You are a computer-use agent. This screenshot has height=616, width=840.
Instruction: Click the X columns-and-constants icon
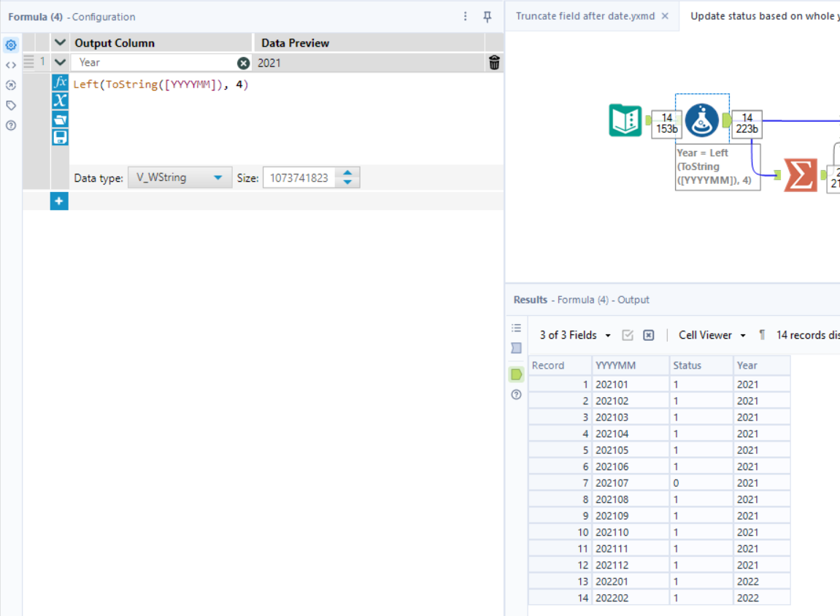click(61, 101)
